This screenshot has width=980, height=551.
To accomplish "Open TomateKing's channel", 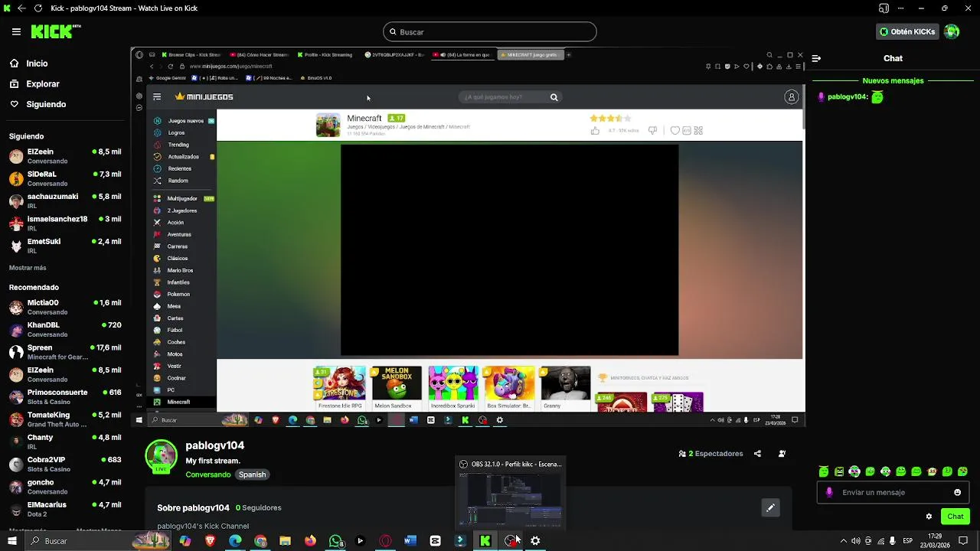I will (65, 419).
